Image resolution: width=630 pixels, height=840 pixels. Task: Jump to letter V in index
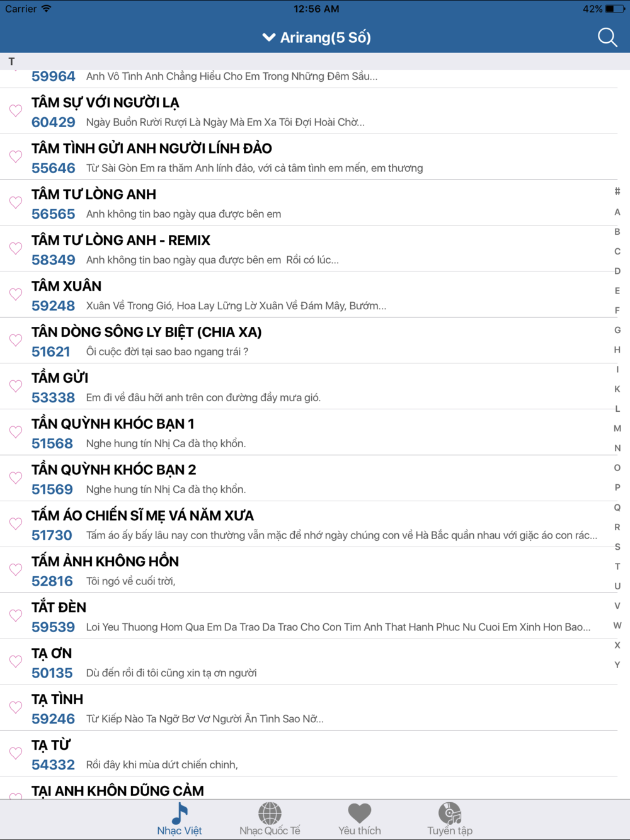617,606
